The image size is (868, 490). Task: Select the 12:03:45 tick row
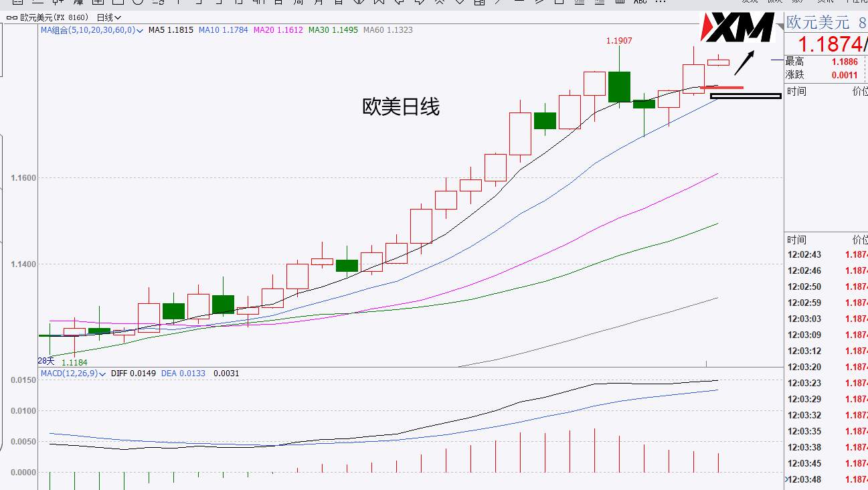[x=826, y=463]
